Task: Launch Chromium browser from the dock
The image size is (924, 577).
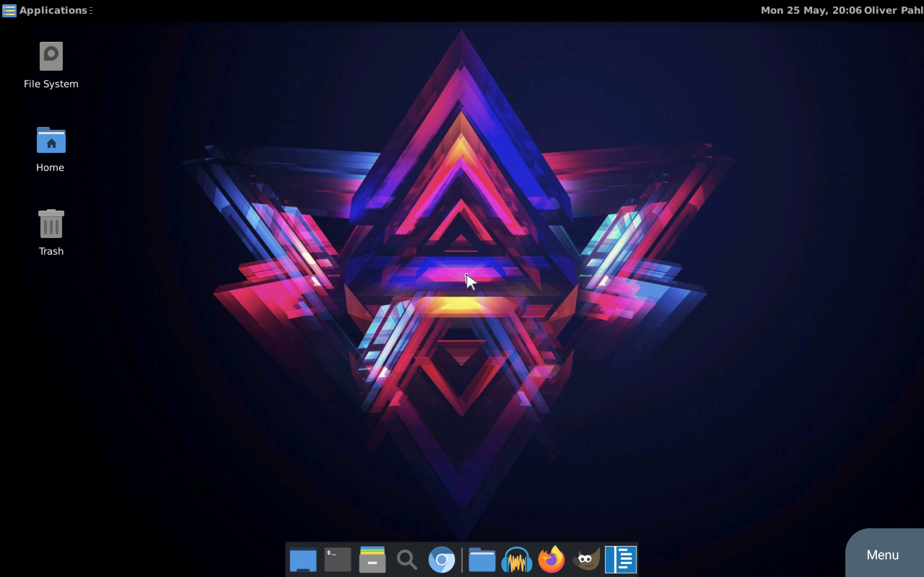Action: click(x=441, y=559)
